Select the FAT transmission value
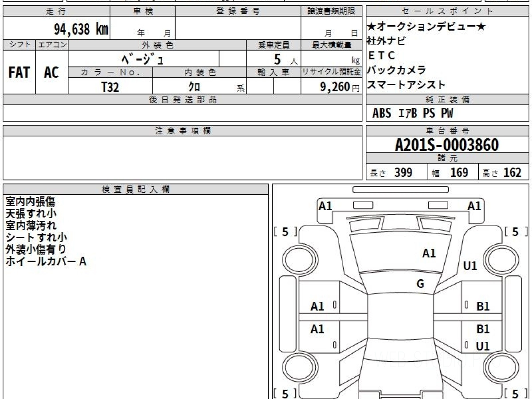The width and height of the screenshot is (532, 399). [x=19, y=73]
